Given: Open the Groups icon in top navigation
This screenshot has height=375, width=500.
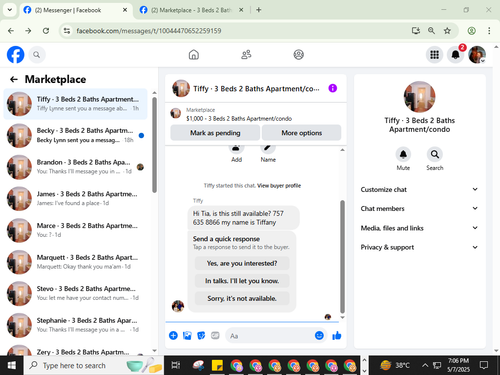Looking at the screenshot, I should pyautogui.click(x=298, y=55).
